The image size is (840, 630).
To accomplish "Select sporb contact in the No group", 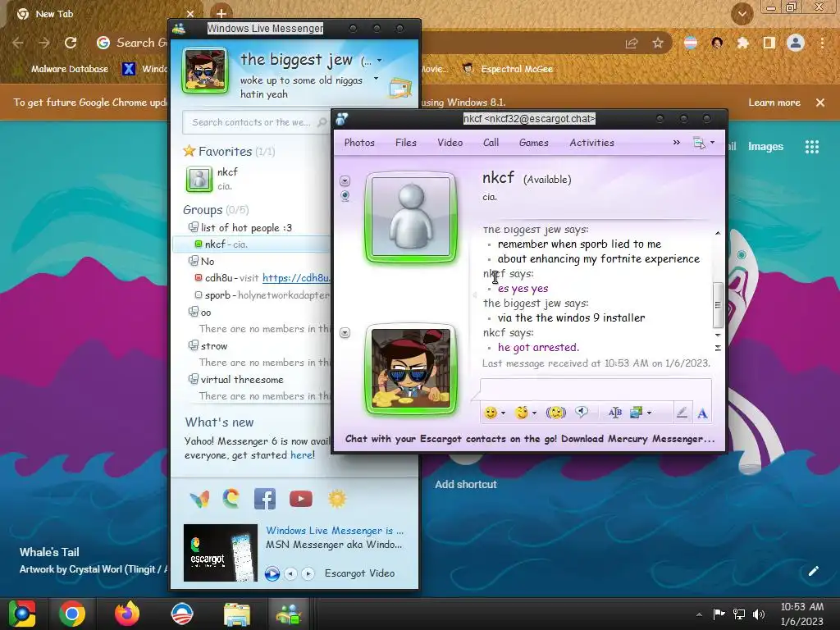I will coord(262,295).
